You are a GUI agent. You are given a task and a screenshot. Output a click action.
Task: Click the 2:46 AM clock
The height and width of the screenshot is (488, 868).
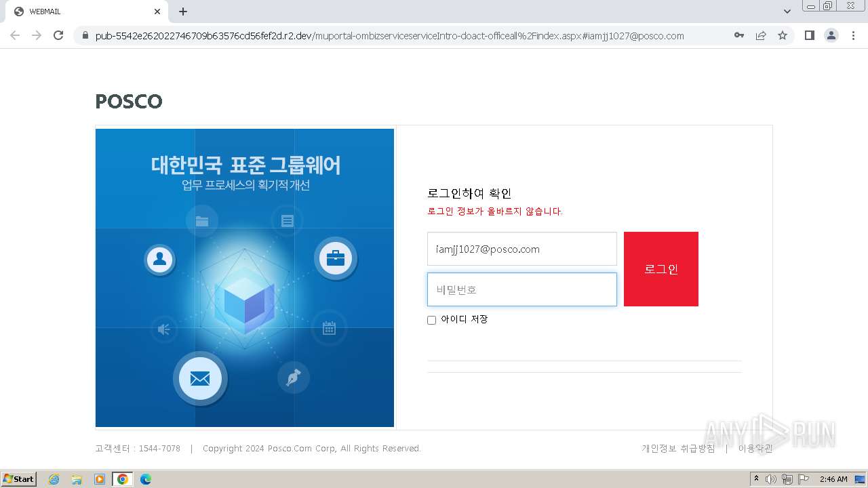[833, 479]
